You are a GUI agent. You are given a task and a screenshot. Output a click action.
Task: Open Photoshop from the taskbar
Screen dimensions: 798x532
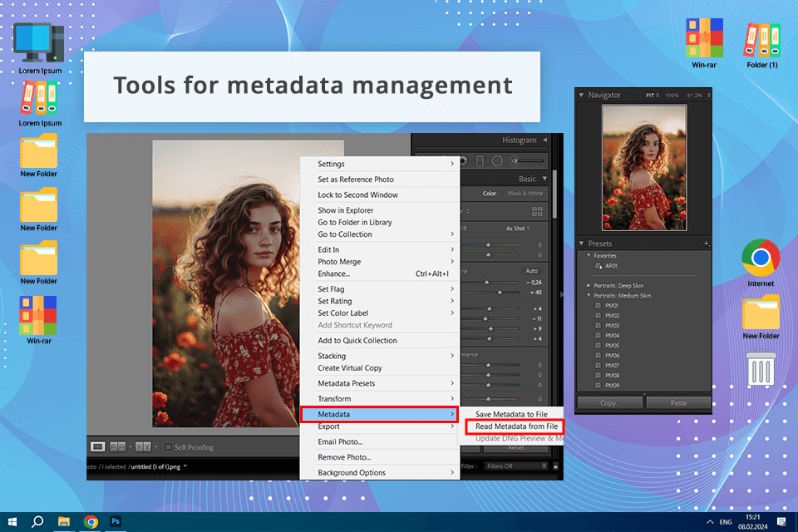tap(116, 521)
